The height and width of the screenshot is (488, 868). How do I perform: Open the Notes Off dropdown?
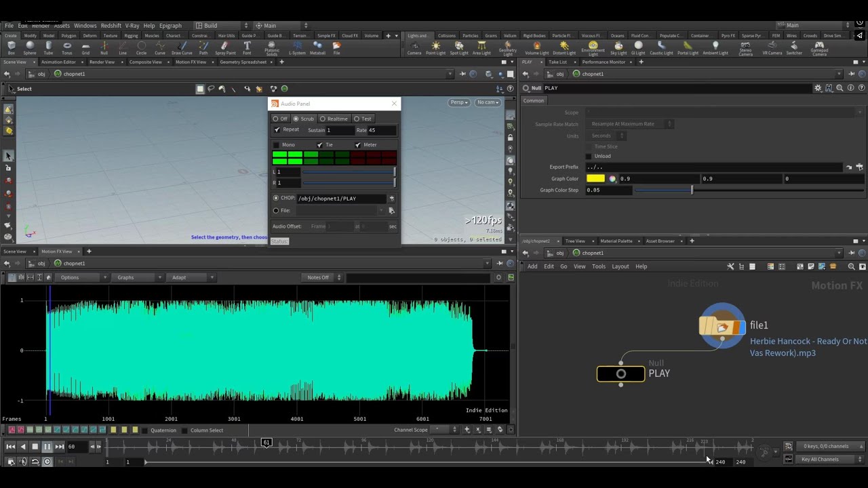(x=323, y=277)
